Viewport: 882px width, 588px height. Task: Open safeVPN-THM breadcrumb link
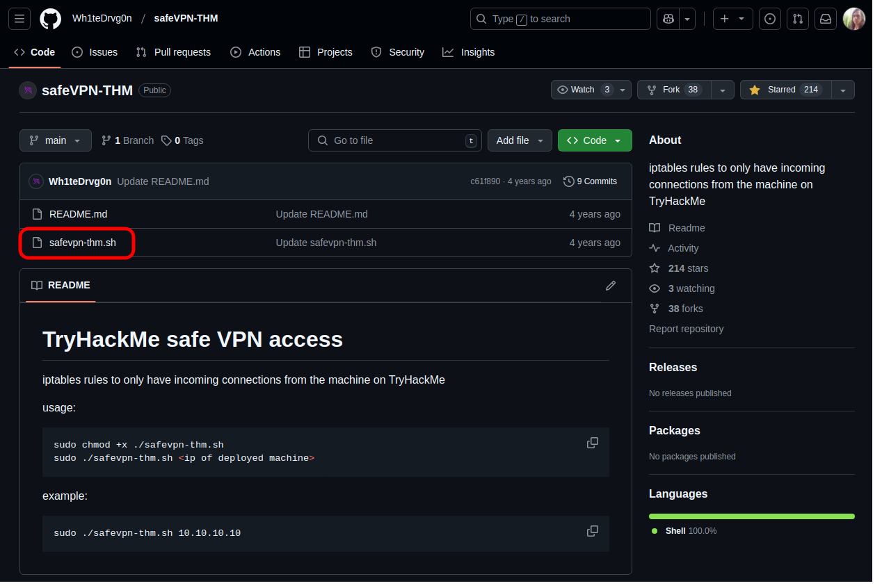tap(186, 18)
